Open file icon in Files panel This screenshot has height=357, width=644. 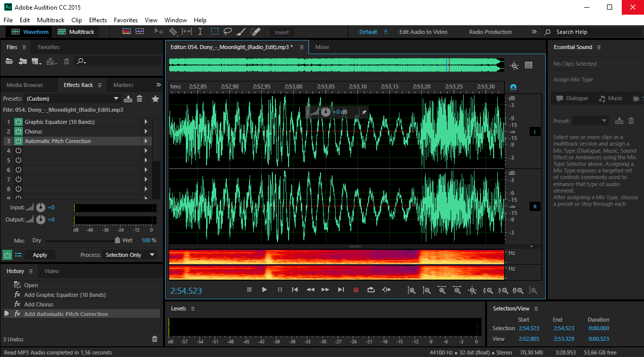point(9,61)
